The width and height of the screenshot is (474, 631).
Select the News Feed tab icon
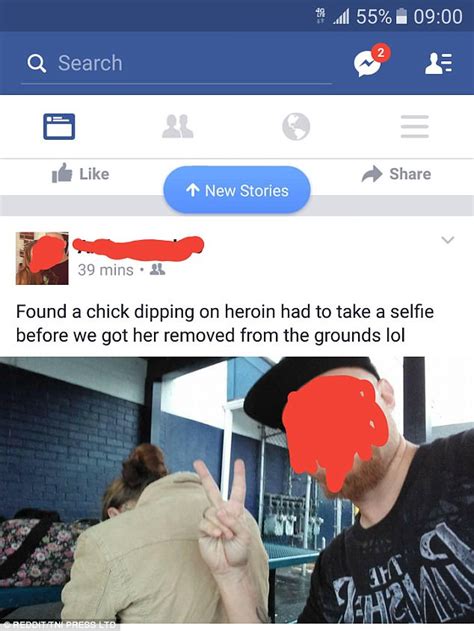click(x=59, y=126)
